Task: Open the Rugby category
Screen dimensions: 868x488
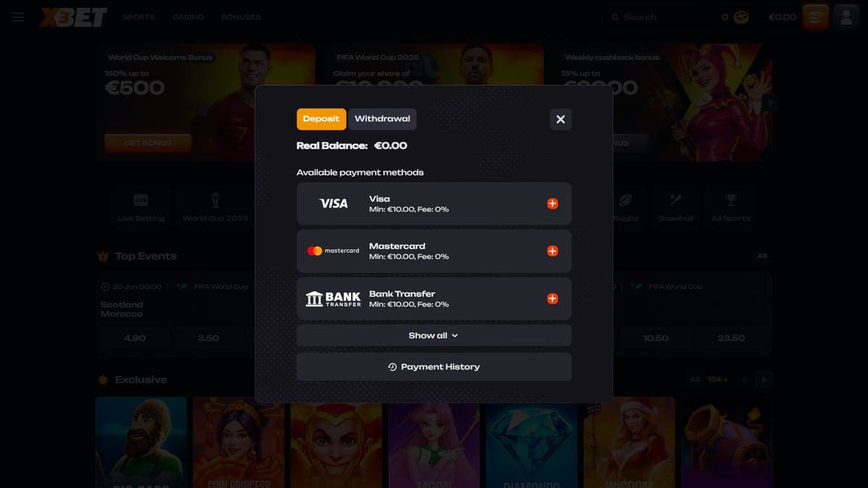Action: click(x=626, y=207)
